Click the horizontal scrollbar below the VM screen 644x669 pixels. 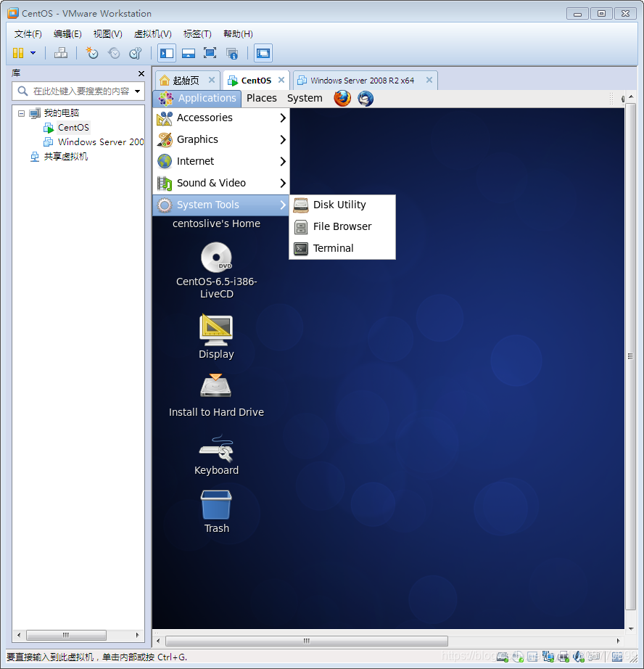305,641
